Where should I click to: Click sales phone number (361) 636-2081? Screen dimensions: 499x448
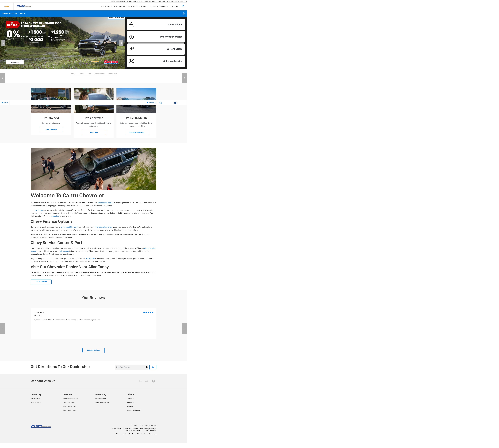[x=121, y=1]
